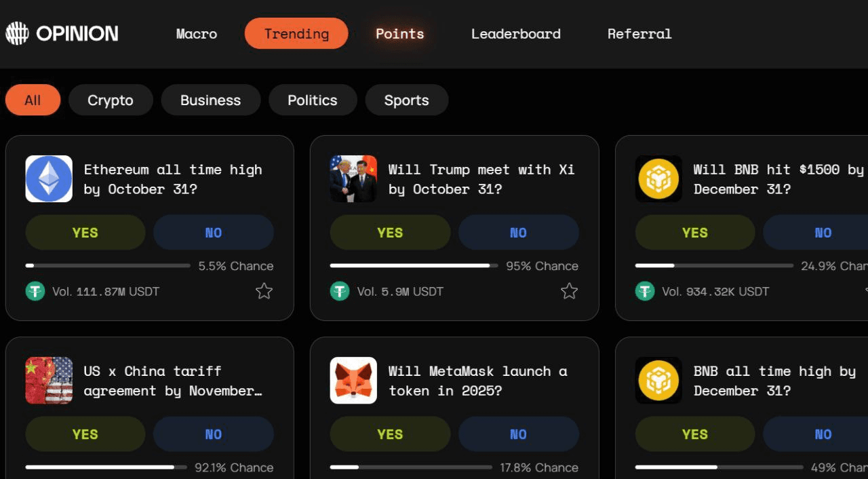Favorite the Ethereum all time high market
868x479 pixels.
point(264,292)
